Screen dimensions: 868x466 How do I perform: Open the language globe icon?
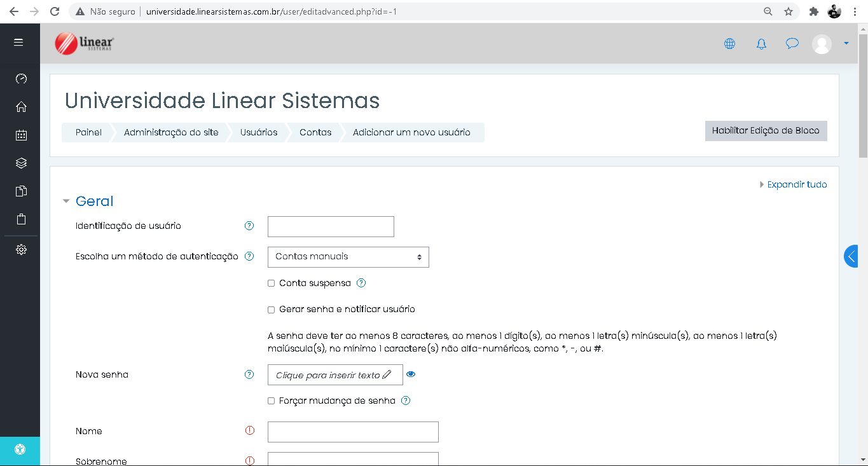(729, 44)
